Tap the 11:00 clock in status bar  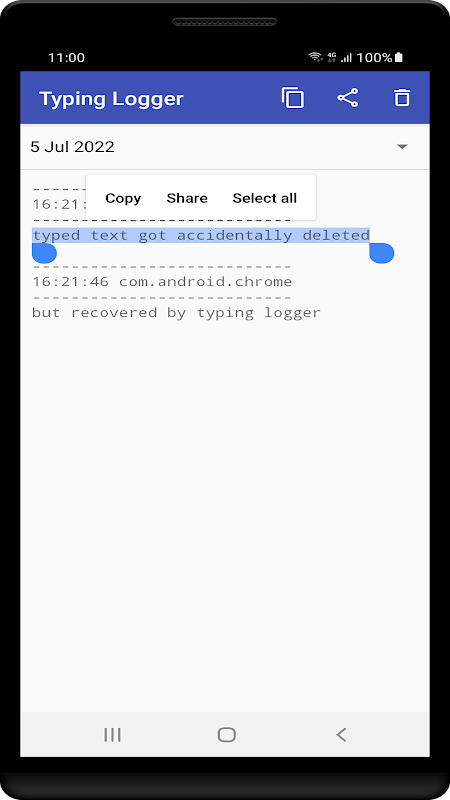(66, 58)
